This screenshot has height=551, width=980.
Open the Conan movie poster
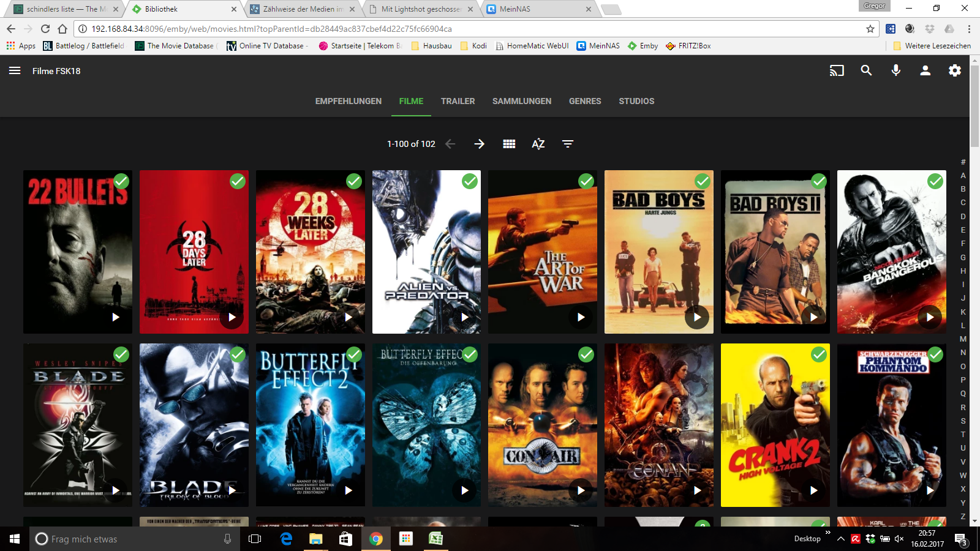tap(659, 425)
